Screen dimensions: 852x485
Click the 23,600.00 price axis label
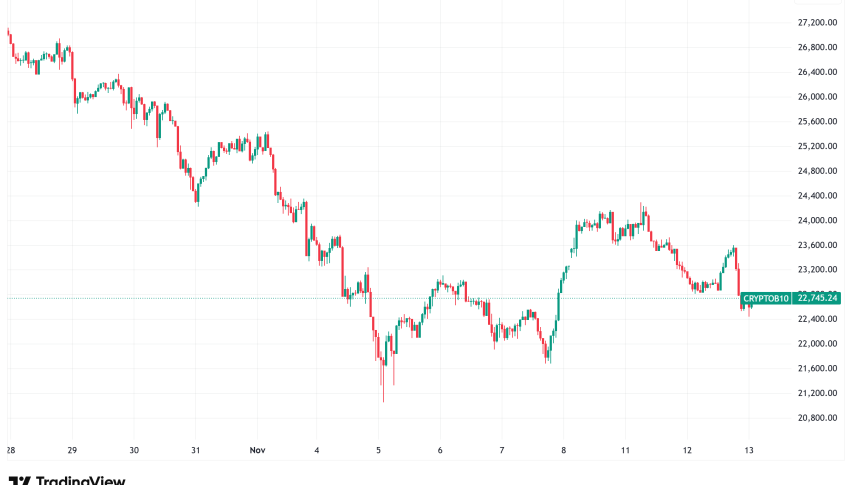click(817, 245)
